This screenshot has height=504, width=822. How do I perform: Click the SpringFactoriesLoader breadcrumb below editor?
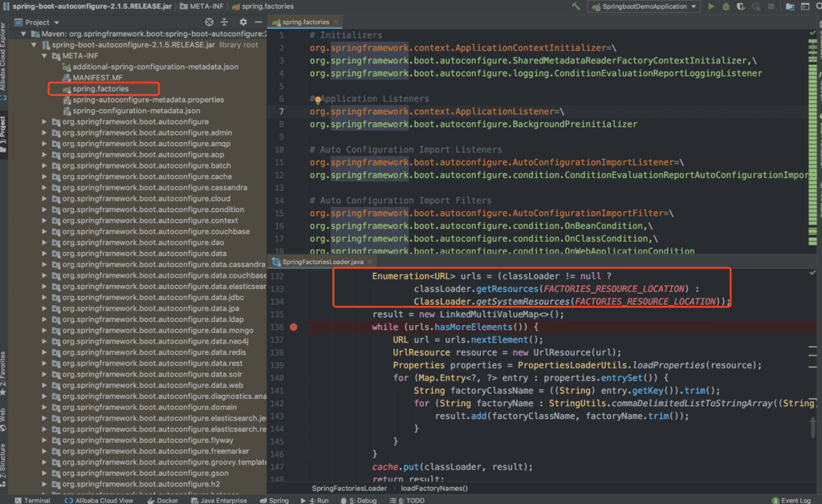349,488
